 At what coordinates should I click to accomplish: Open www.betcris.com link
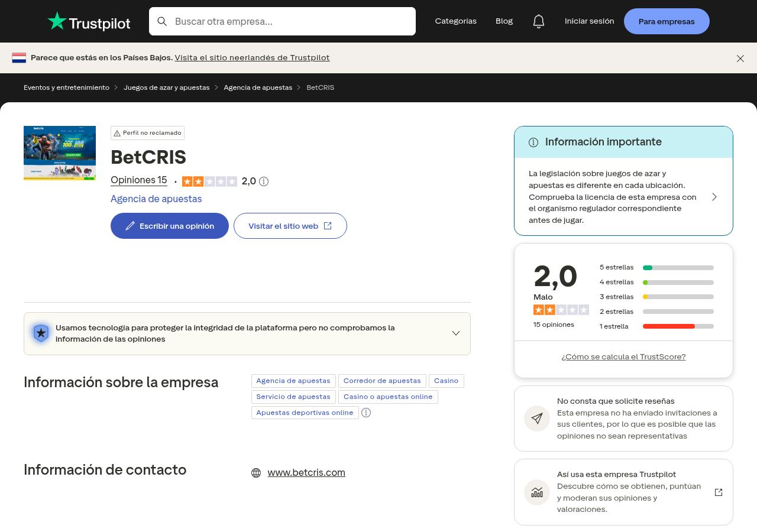point(306,473)
